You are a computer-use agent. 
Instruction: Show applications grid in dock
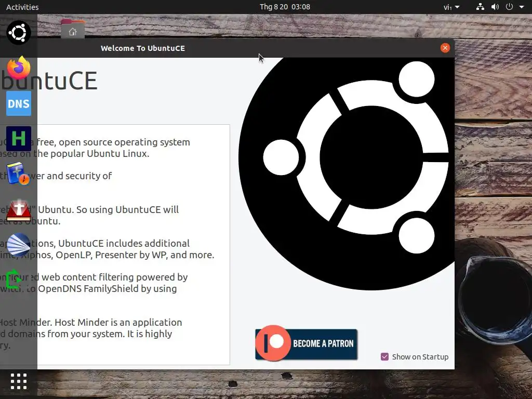19,382
